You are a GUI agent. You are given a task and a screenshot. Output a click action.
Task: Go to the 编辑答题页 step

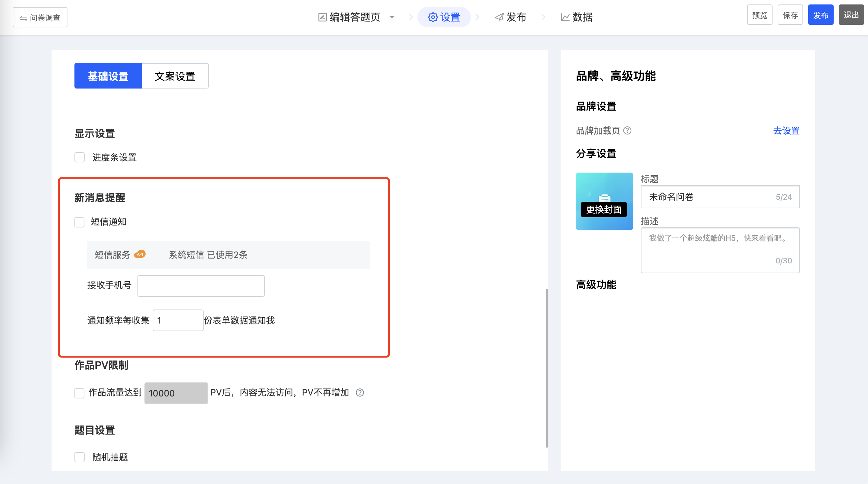point(355,17)
